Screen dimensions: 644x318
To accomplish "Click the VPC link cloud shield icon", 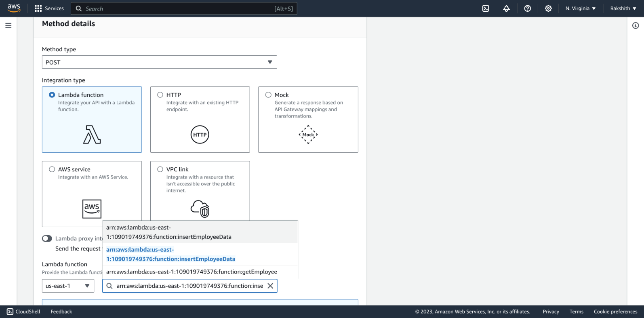I will (x=200, y=209).
